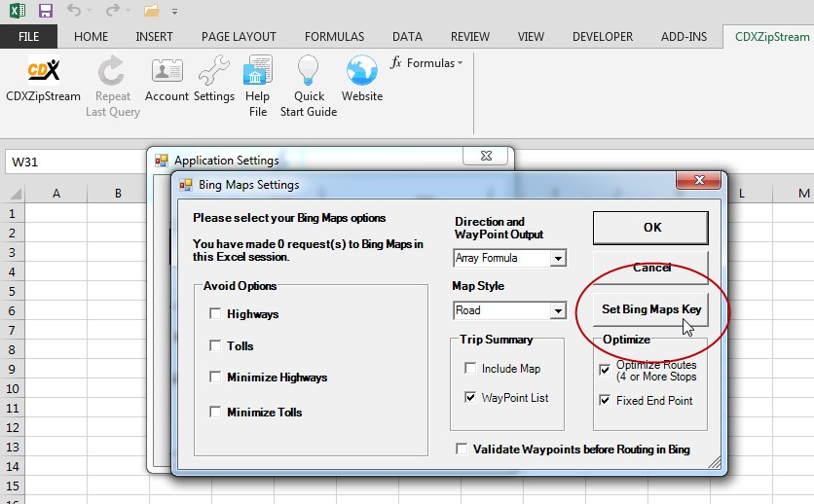
Task: Open Customize Quick Access Toolbar arrow
Action: (x=175, y=12)
